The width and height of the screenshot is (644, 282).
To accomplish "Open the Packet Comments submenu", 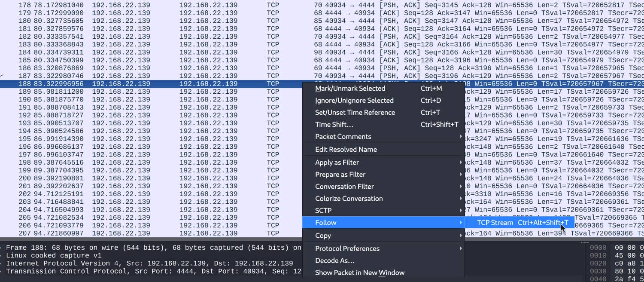I will pos(343,137).
